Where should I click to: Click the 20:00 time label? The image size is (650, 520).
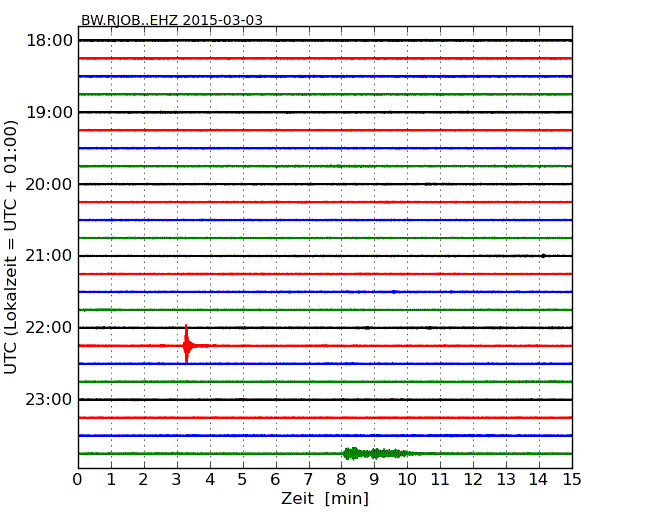tap(50, 184)
